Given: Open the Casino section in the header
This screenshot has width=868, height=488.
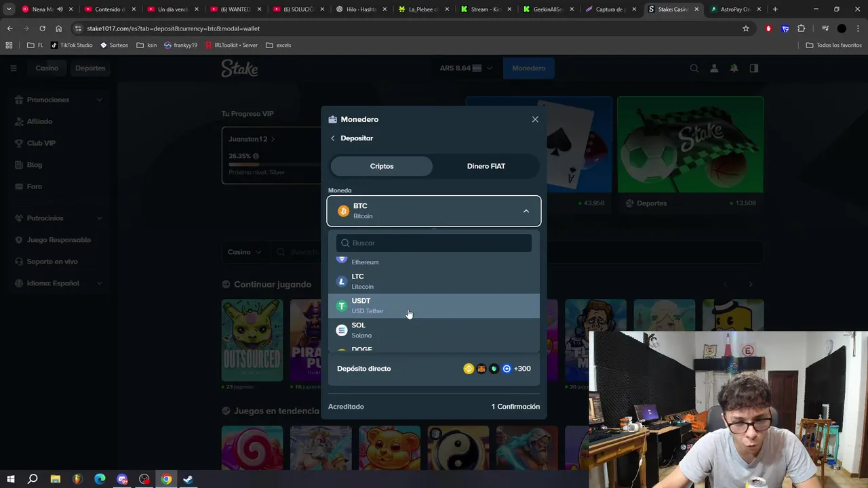Looking at the screenshot, I should (x=47, y=68).
